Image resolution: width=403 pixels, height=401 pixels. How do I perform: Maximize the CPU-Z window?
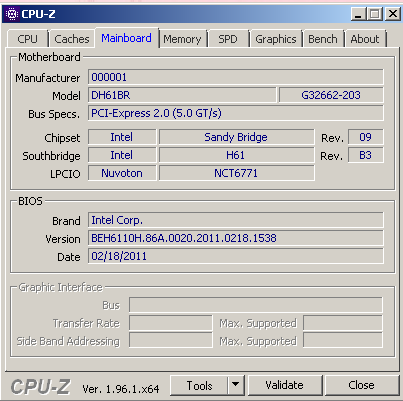pos(375,14)
